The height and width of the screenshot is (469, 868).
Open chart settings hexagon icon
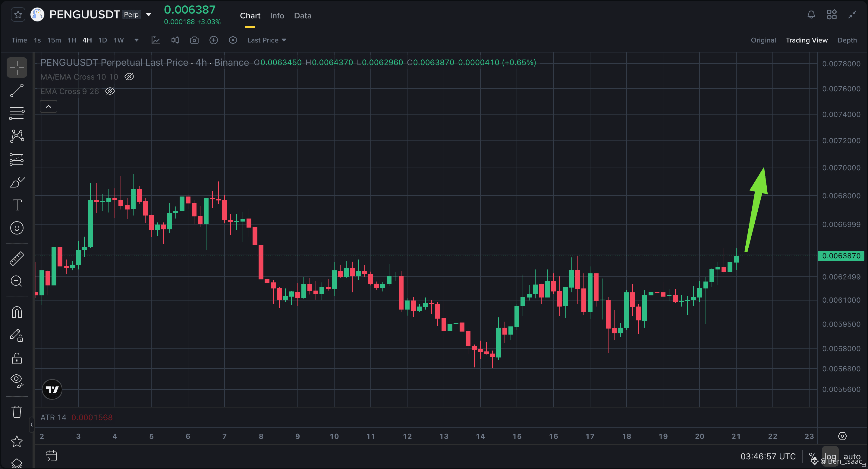233,40
